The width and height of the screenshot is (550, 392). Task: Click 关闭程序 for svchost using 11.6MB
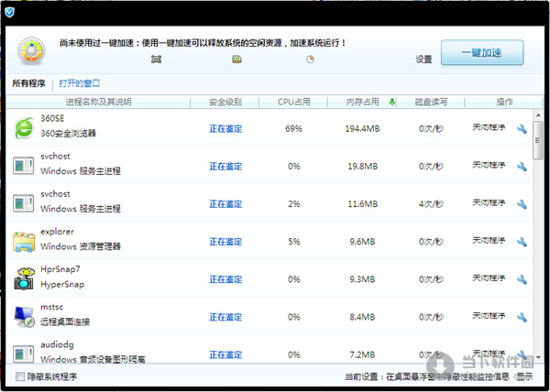tap(489, 202)
